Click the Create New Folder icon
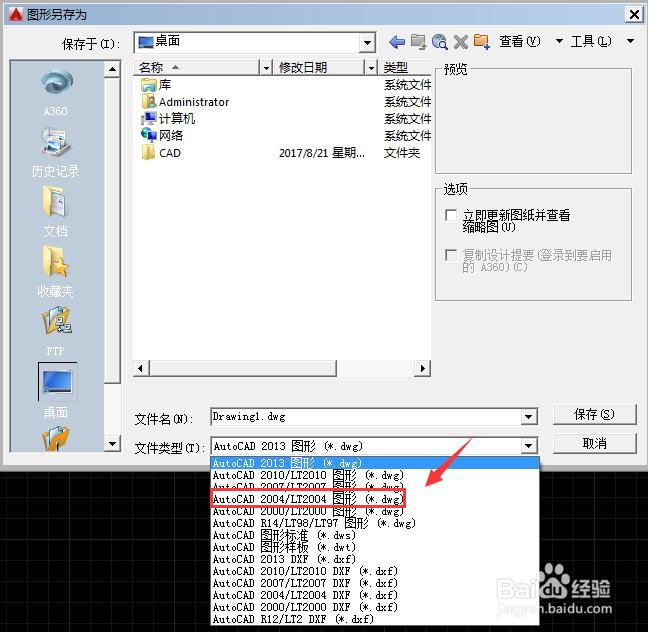The width and height of the screenshot is (648, 632). [x=481, y=42]
